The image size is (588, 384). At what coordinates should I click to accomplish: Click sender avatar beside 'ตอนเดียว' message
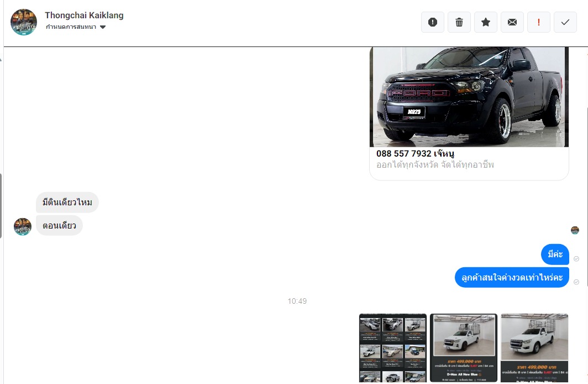point(23,226)
